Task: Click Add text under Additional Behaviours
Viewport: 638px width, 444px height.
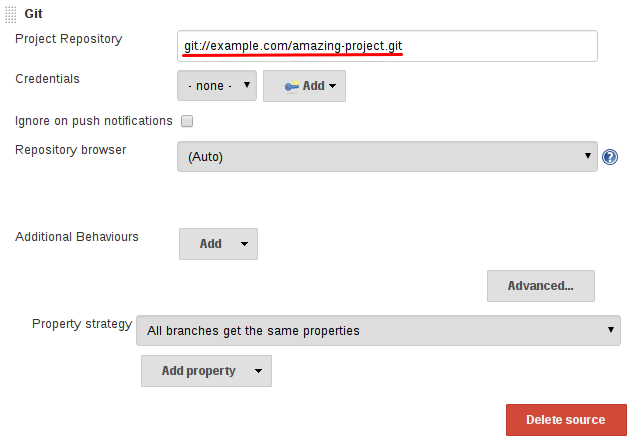Action: click(x=210, y=244)
